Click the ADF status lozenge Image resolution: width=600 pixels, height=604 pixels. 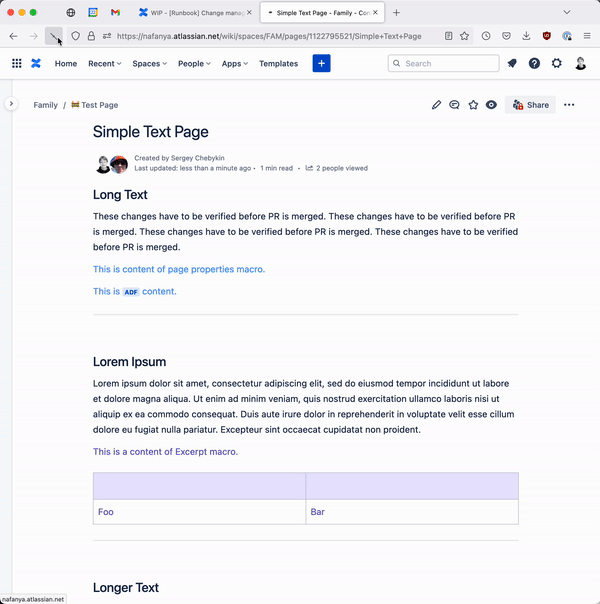[131, 292]
